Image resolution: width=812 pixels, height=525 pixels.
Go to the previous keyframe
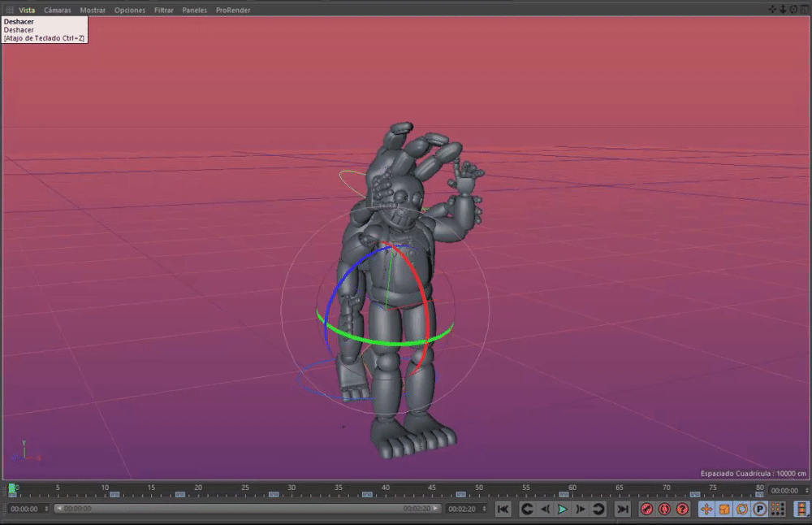pos(526,509)
